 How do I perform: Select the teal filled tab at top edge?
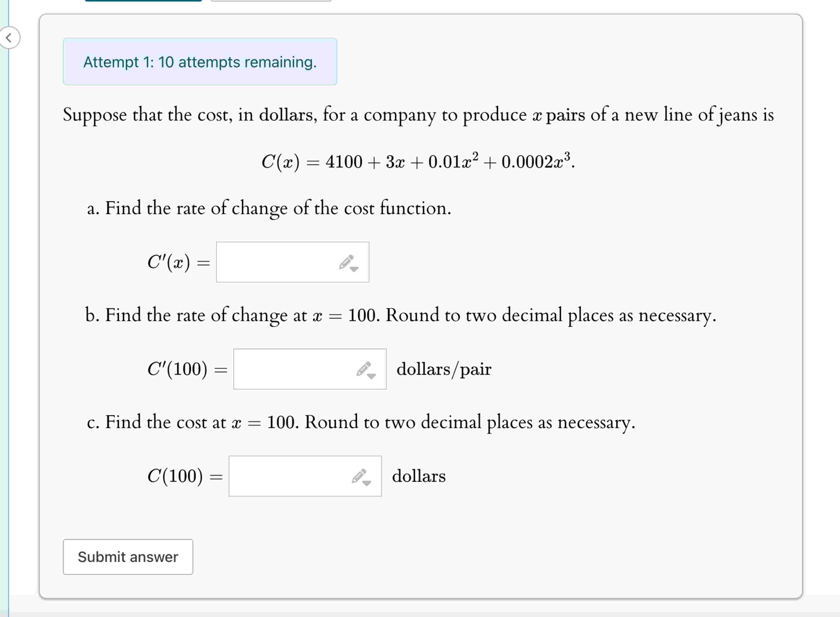click(x=143, y=1)
